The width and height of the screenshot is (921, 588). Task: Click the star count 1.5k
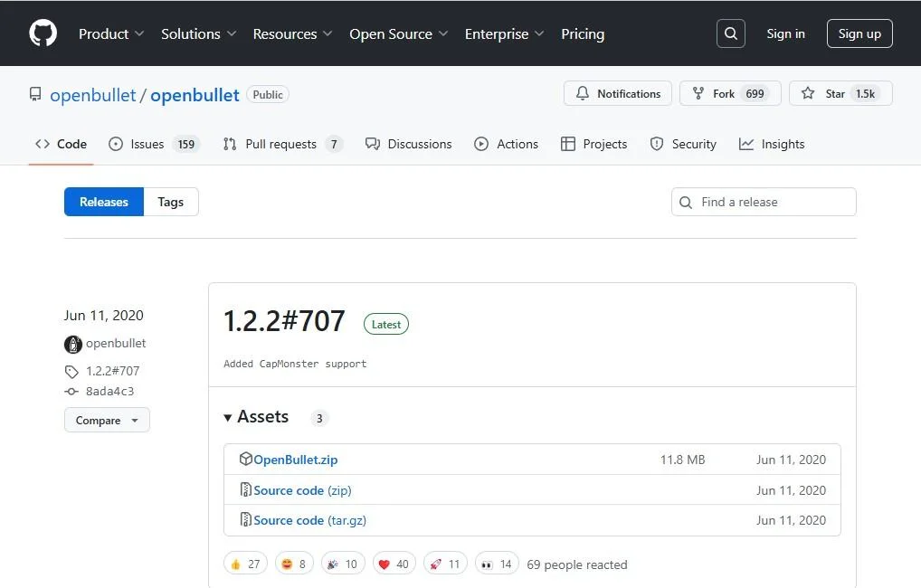[865, 93]
